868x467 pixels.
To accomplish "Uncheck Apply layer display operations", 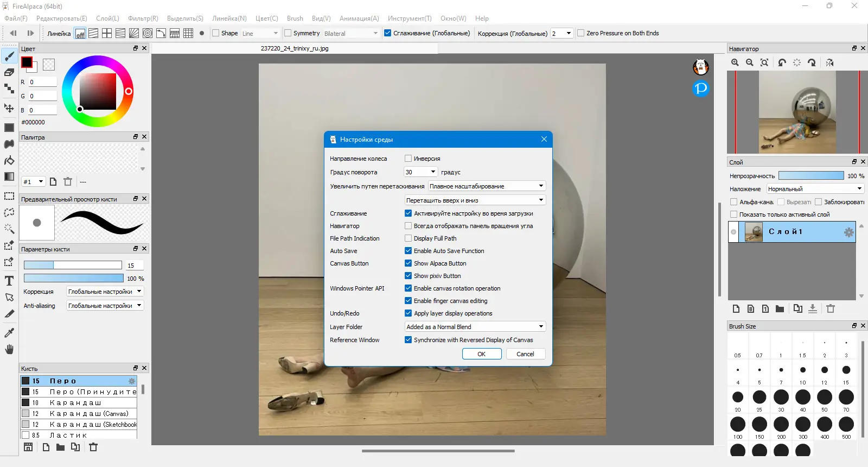I will click(x=408, y=313).
